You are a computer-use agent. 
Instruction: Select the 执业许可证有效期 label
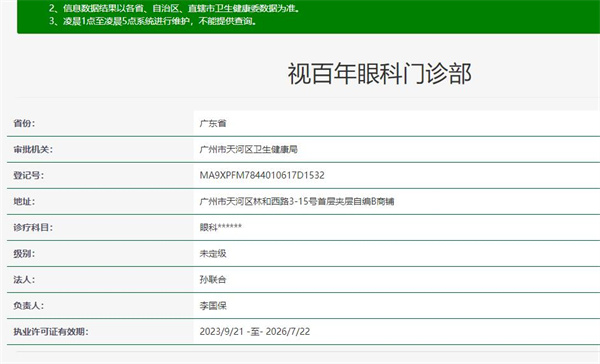51,331
